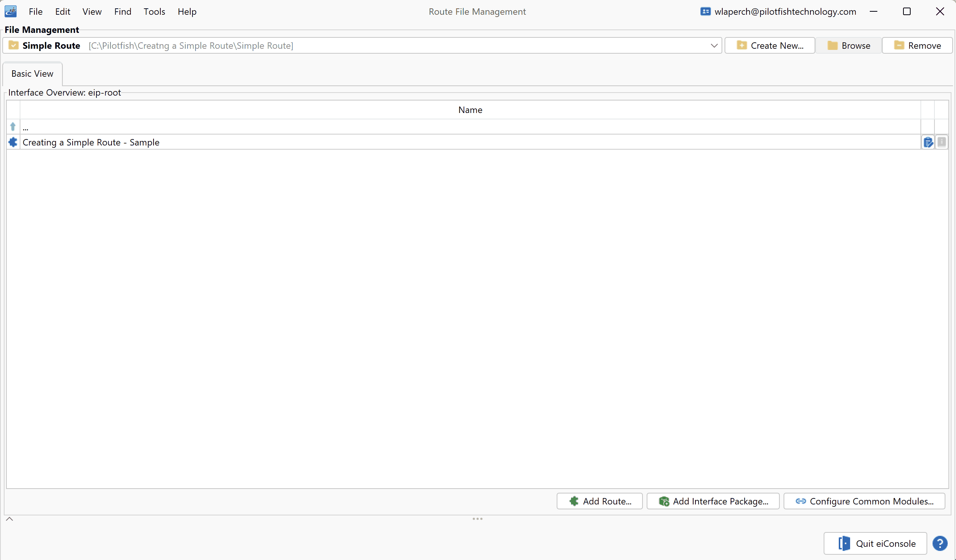Click the wlaperch@pilotfishtechnology.com account label
The height and width of the screenshot is (560, 956).
click(785, 12)
